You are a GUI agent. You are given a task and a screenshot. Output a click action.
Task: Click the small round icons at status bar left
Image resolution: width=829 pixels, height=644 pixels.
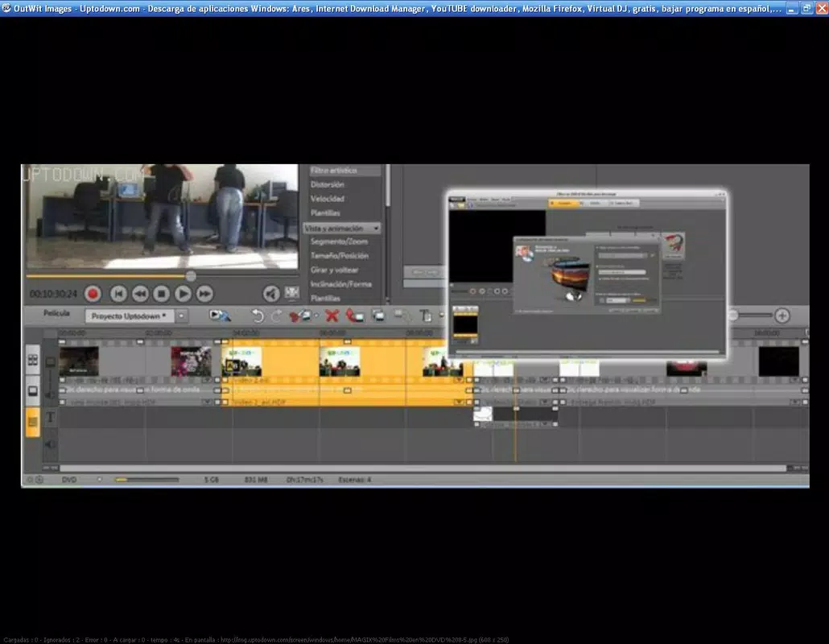point(35,480)
